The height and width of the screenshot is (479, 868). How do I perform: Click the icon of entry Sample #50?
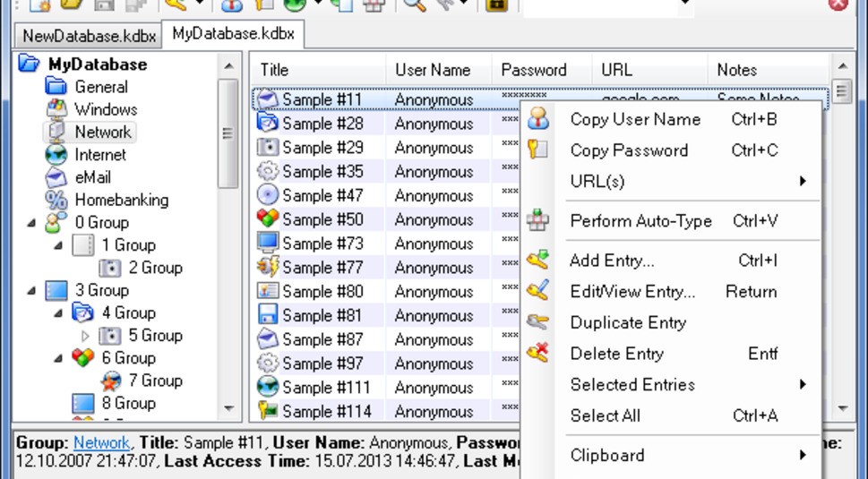point(267,219)
